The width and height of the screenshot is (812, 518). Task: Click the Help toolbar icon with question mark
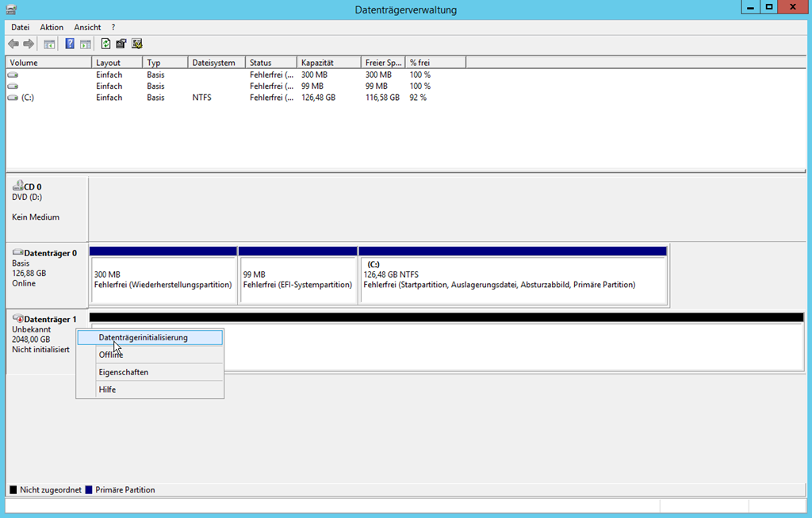tap(70, 44)
